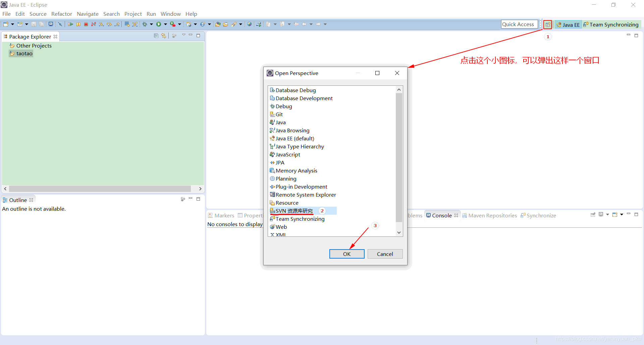Toggle Pin Console icon

593,214
